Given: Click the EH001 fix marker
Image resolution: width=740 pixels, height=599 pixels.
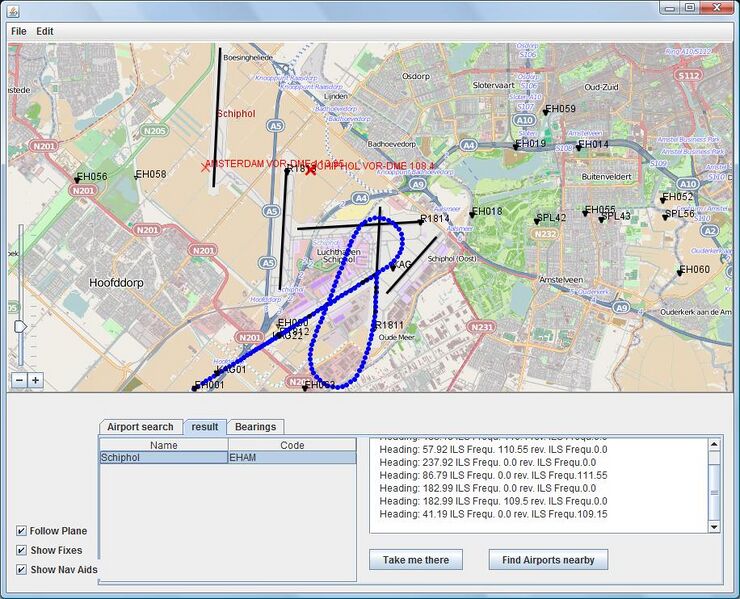Looking at the screenshot, I should pyautogui.click(x=194, y=388).
